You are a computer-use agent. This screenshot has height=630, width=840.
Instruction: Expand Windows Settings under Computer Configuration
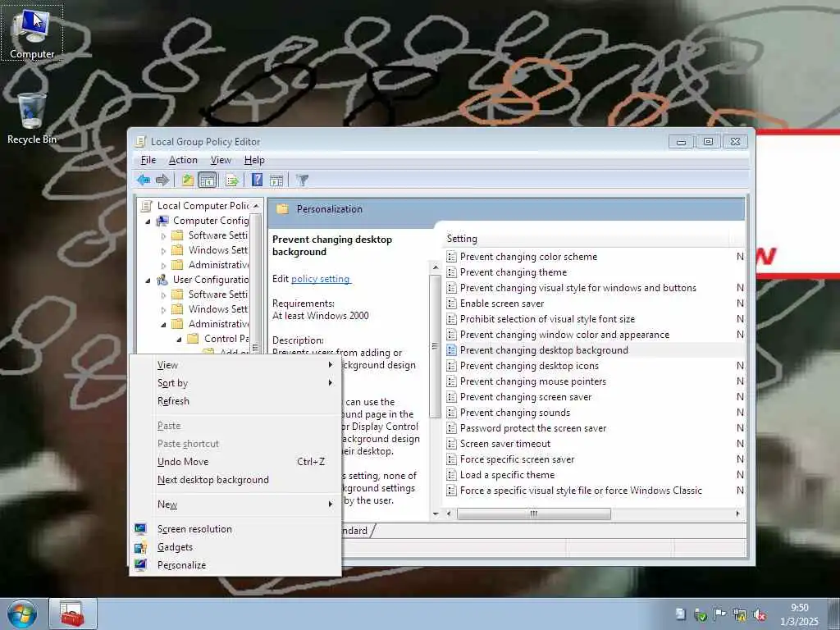click(163, 250)
